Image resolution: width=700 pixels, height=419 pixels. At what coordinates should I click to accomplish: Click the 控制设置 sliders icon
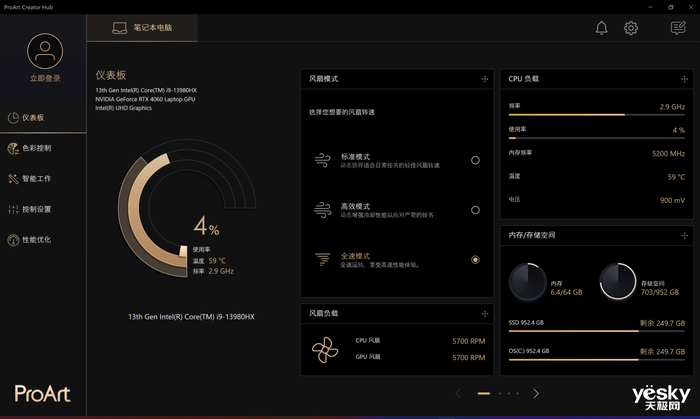tap(13, 209)
